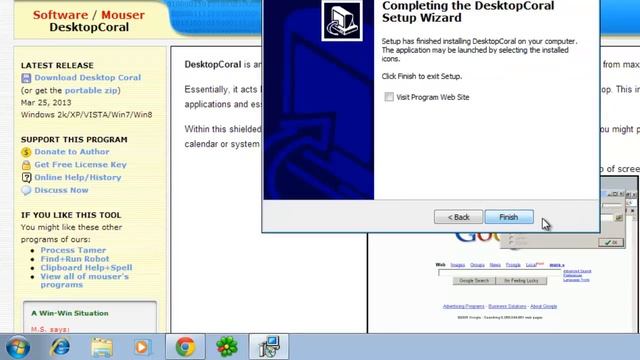640x360 pixels.
Task: Open the Download Desktop Coral link
Action: [87, 78]
